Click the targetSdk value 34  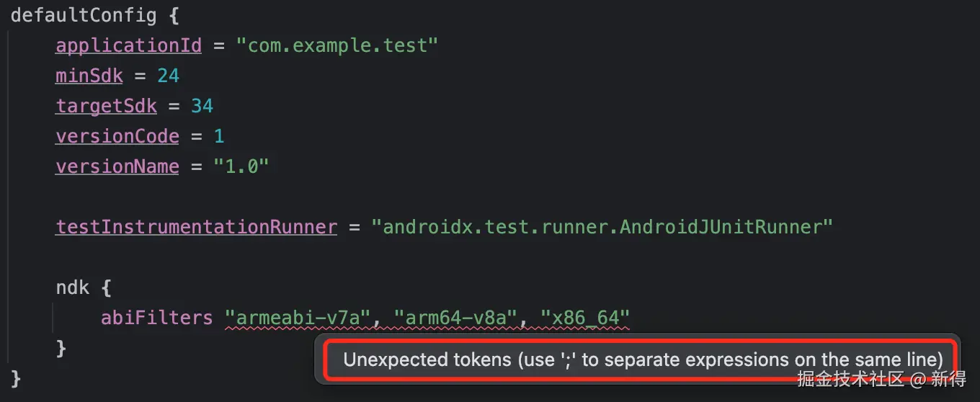click(x=202, y=106)
